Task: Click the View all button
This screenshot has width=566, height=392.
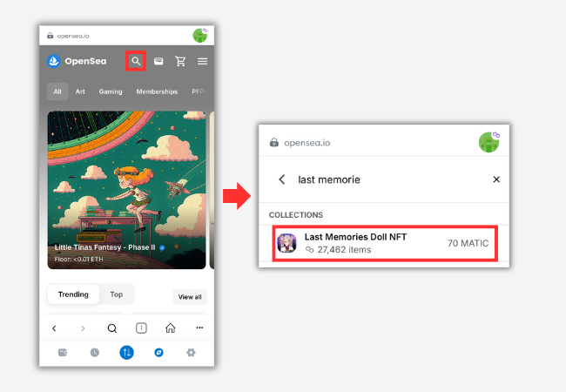Action: click(190, 297)
